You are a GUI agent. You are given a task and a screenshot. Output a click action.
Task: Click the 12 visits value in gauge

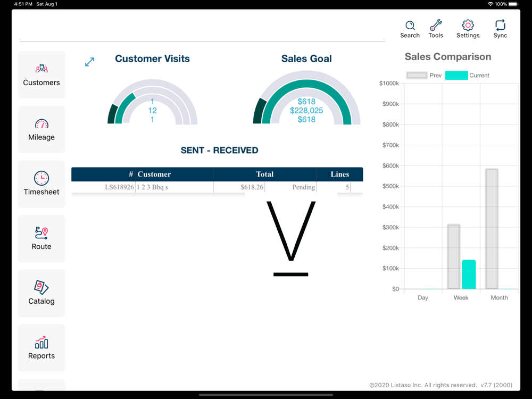(152, 110)
